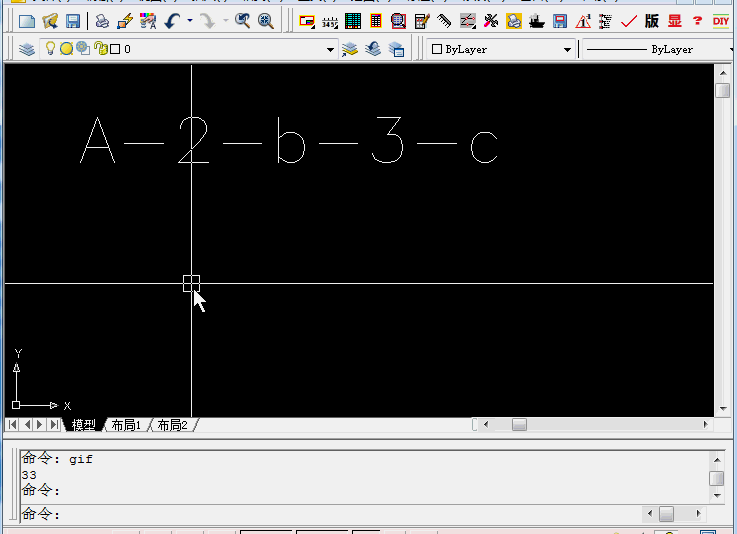Switch to the 布局2 layout tab

(172, 425)
